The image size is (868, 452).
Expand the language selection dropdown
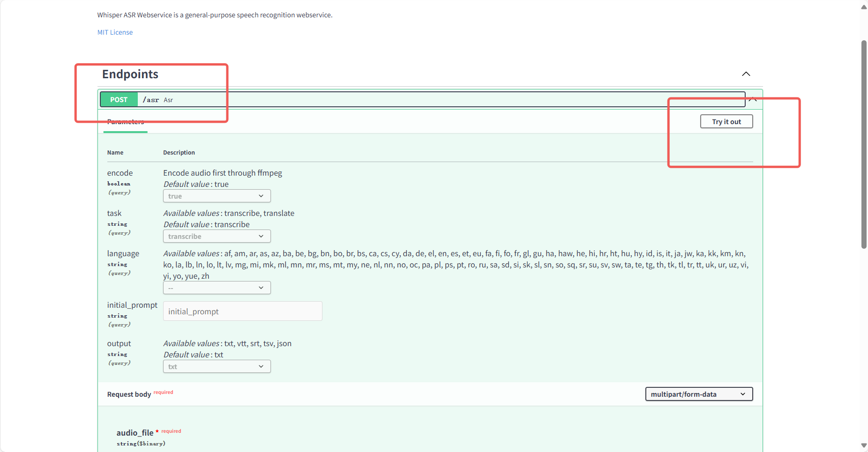(x=217, y=288)
